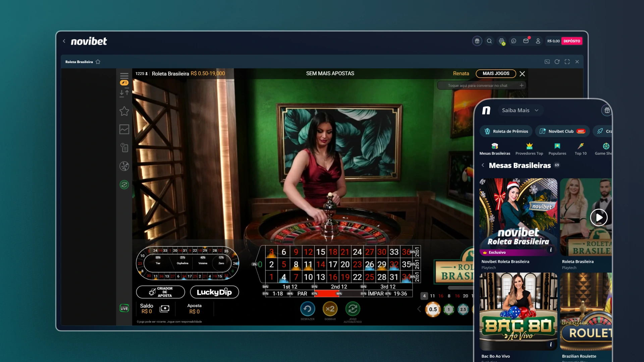Open the Novibet Roleta Brasileira game thumbnail
The height and width of the screenshot is (362, 644).
coord(518,217)
